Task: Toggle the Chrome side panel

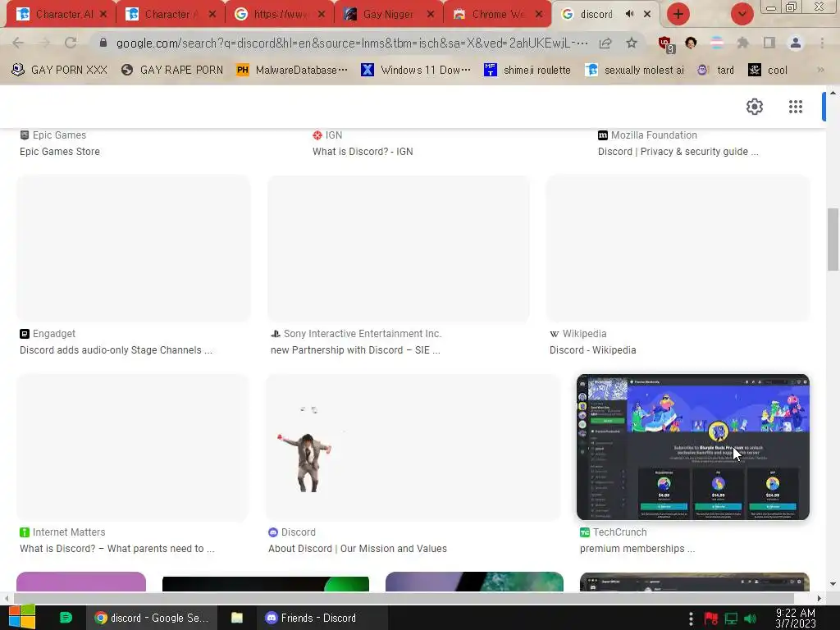Action: pyautogui.click(x=769, y=43)
